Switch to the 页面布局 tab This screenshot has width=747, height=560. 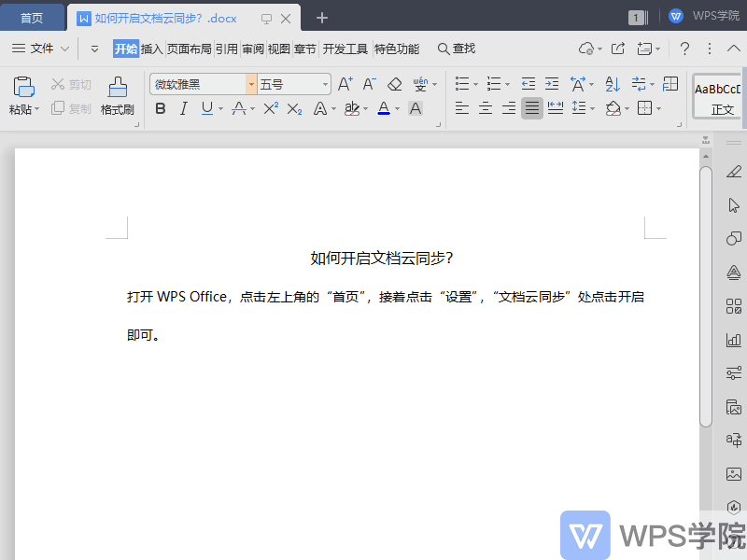click(190, 49)
